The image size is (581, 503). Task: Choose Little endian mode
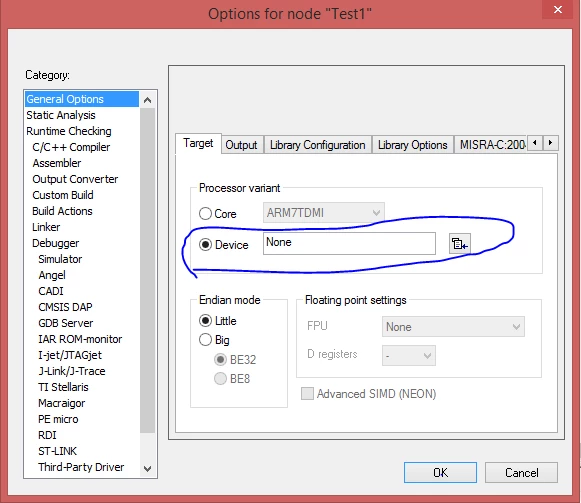205,320
